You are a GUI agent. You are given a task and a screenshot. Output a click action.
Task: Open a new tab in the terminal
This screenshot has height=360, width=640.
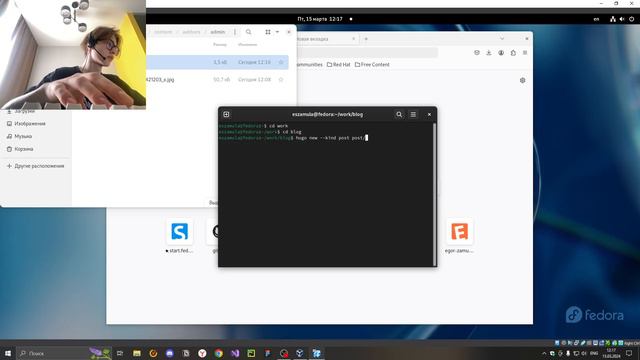(x=226, y=114)
